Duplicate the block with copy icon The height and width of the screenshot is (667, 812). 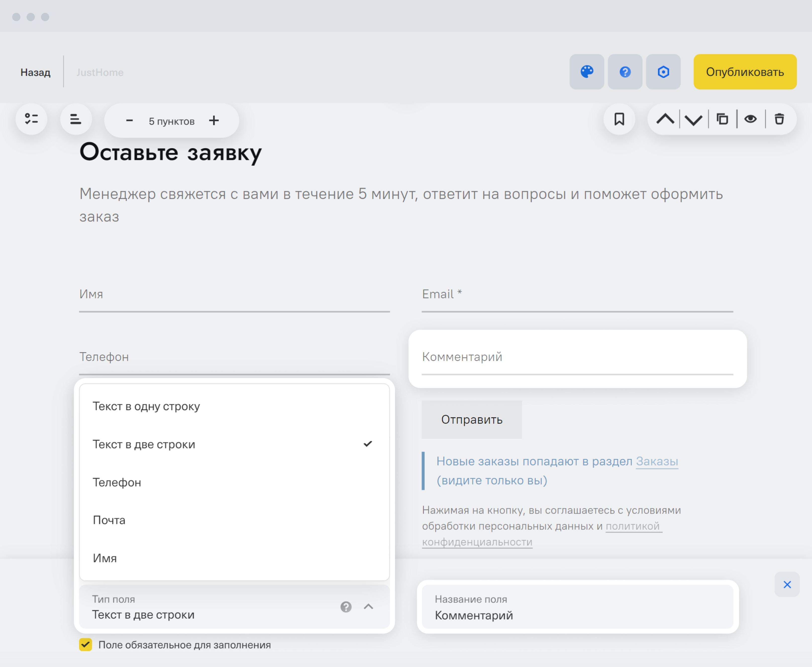pyautogui.click(x=722, y=119)
